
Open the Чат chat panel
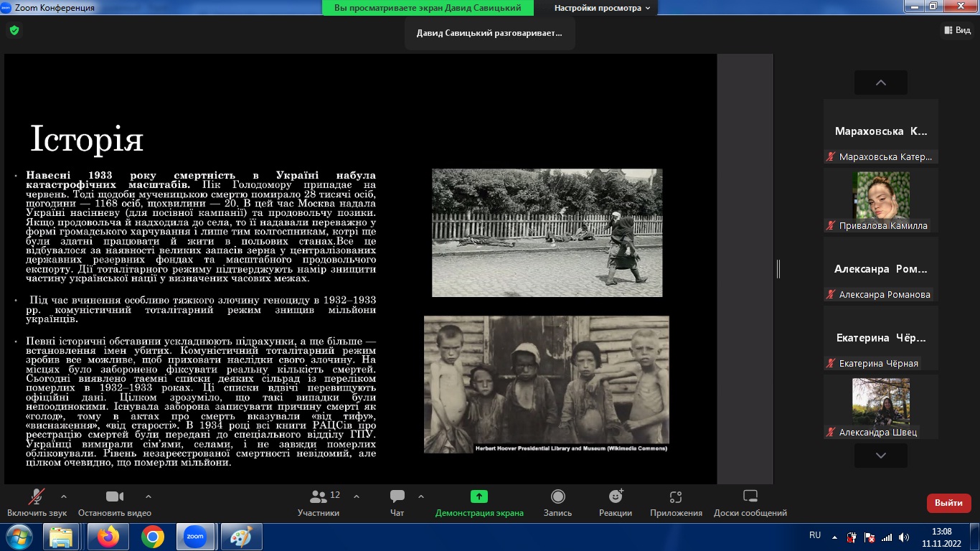(x=397, y=503)
